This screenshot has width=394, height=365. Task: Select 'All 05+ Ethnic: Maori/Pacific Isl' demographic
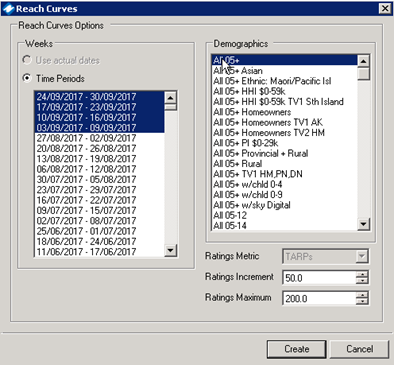coord(284,81)
